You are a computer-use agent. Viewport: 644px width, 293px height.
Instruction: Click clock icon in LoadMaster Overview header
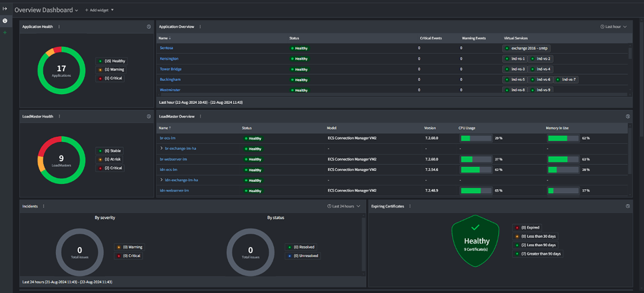(x=628, y=117)
